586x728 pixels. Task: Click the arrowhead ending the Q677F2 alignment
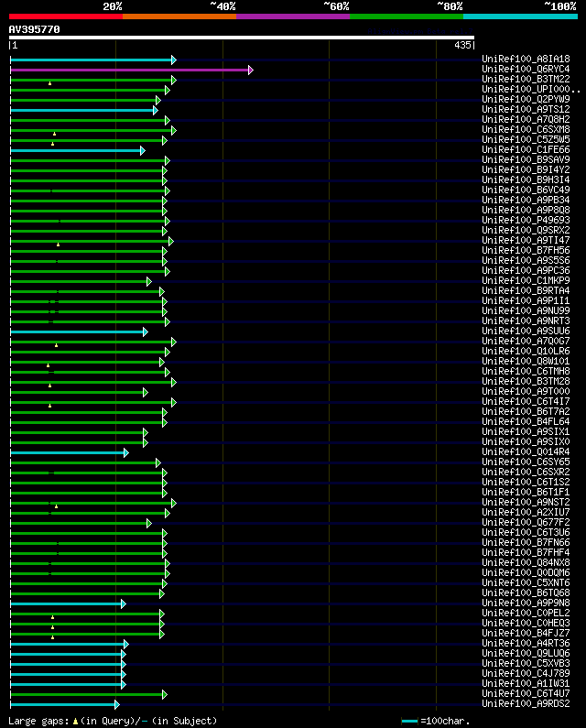point(148,523)
